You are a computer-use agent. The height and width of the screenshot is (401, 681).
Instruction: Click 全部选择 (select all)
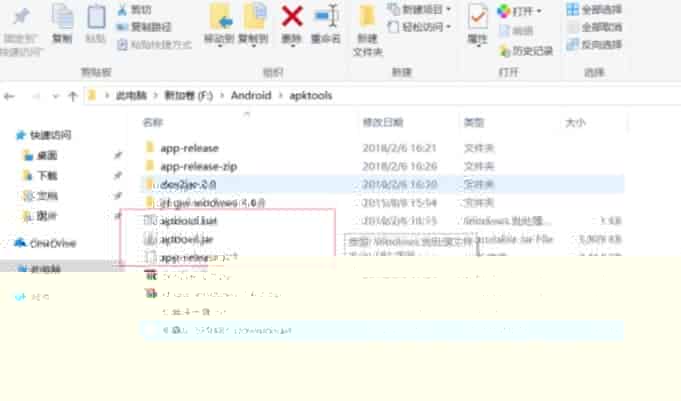594,9
